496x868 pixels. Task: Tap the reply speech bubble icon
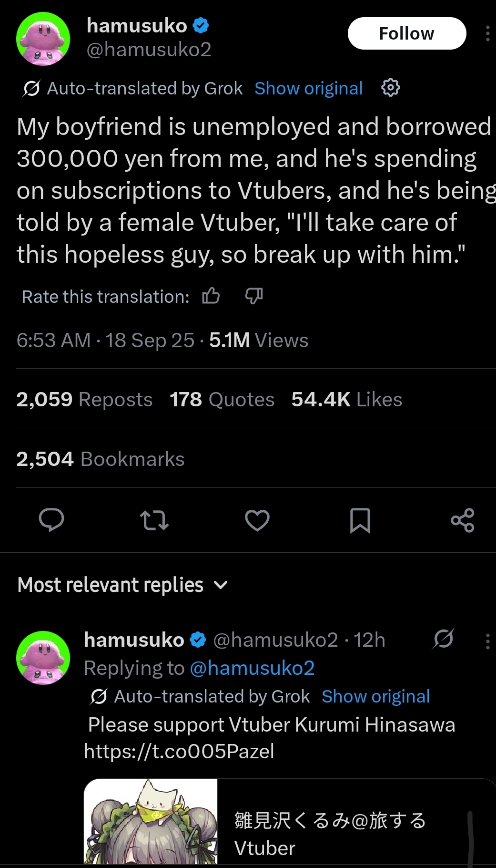pyautogui.click(x=51, y=520)
